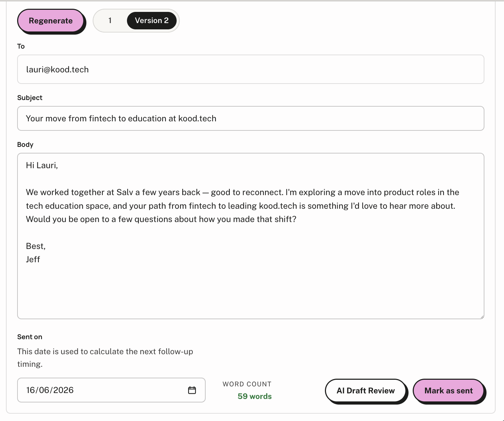Open the calendar picker icon
Screen dimensions: 504x421
coord(192,390)
